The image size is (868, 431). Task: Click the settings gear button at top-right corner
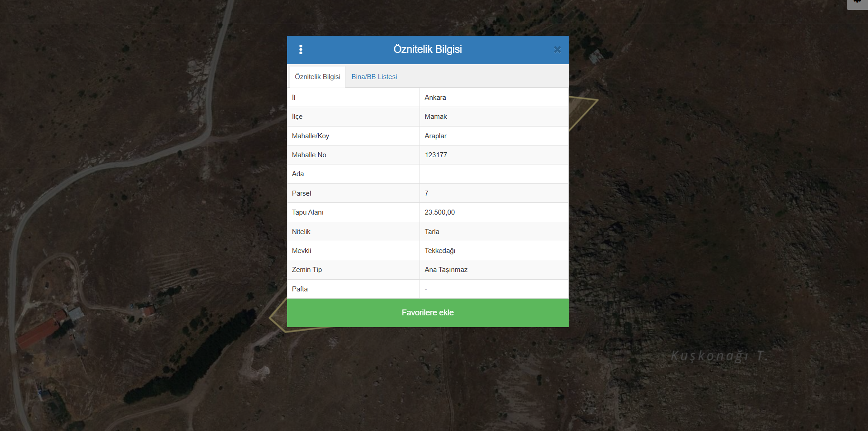click(857, 2)
